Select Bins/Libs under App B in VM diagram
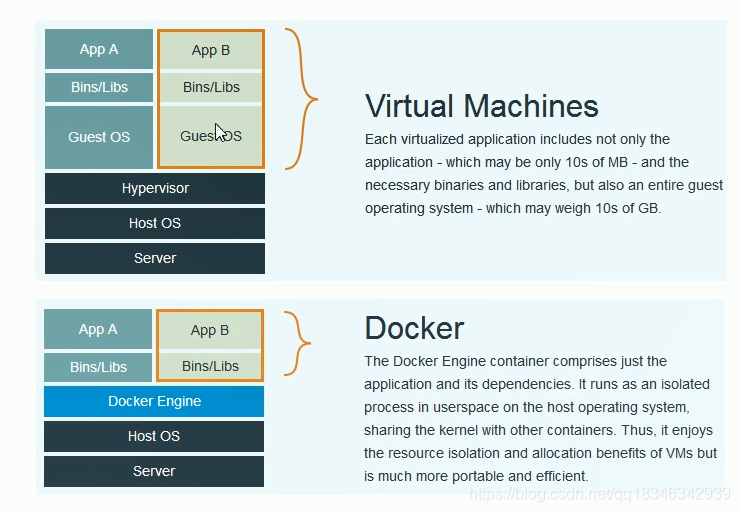 (x=211, y=87)
